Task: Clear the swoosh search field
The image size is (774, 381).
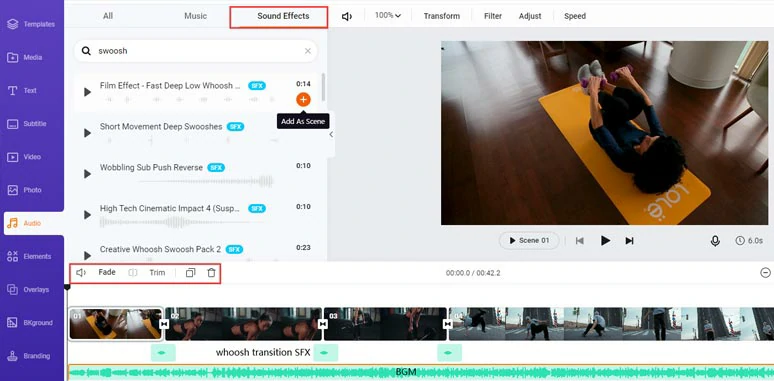Action: tap(308, 51)
